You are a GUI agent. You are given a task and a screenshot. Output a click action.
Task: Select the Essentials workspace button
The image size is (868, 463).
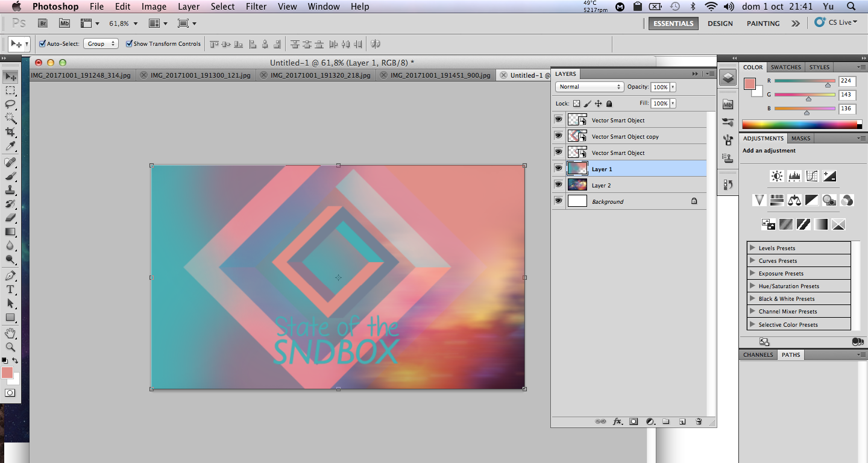tap(673, 24)
